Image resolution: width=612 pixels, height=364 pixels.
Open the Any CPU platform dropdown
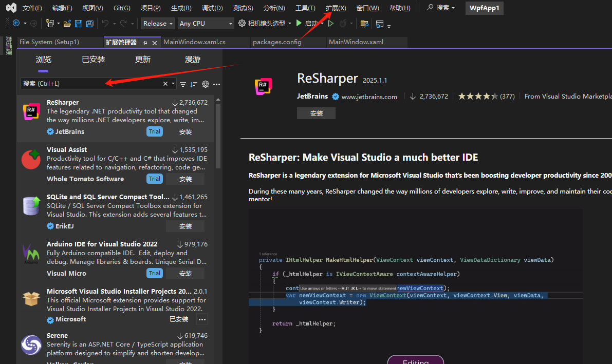coord(206,24)
